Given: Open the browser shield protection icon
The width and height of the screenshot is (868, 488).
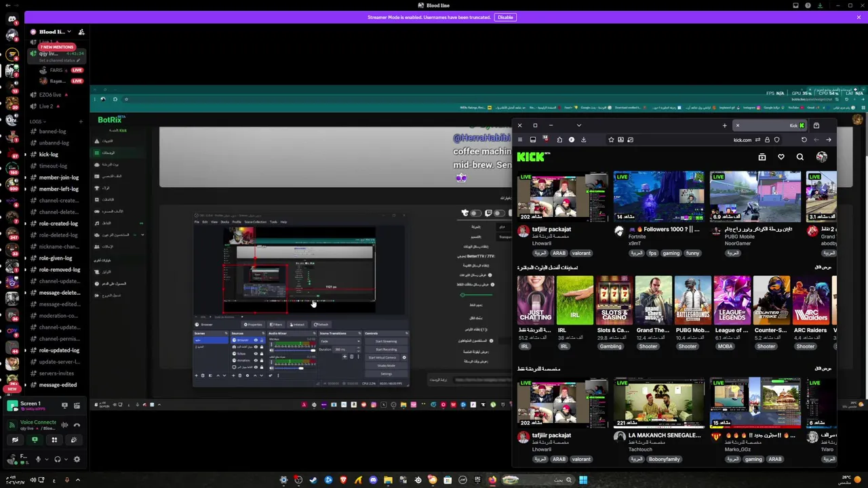Looking at the screenshot, I should [x=776, y=140].
